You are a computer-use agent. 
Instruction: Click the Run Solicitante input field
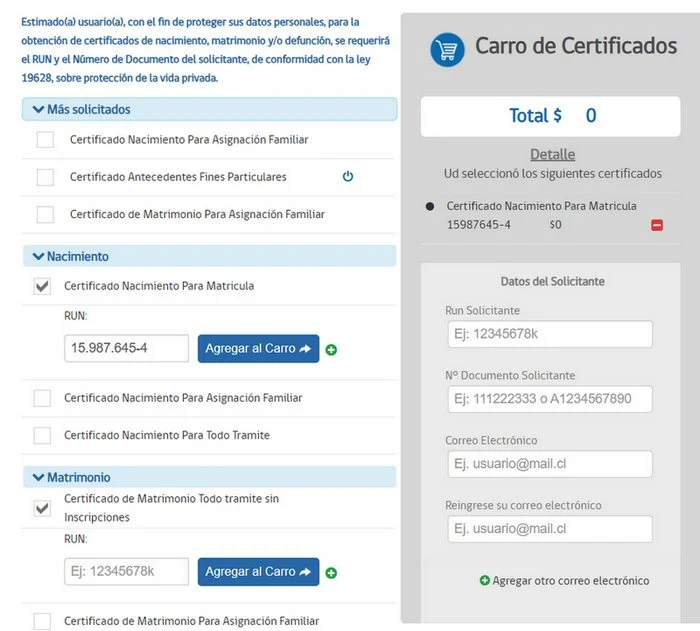coord(548,334)
